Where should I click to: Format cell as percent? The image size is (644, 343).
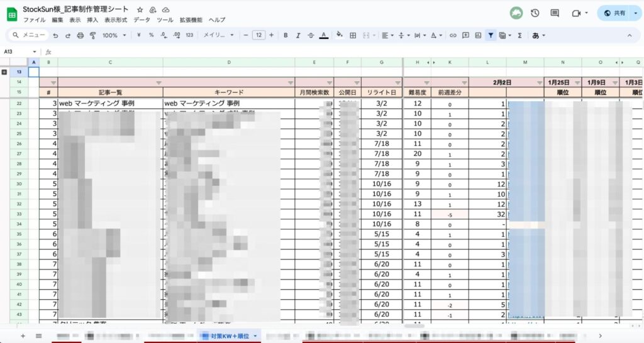[151, 35]
